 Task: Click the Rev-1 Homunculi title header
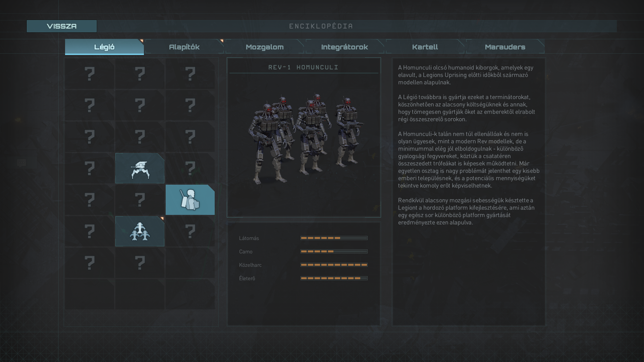click(304, 67)
